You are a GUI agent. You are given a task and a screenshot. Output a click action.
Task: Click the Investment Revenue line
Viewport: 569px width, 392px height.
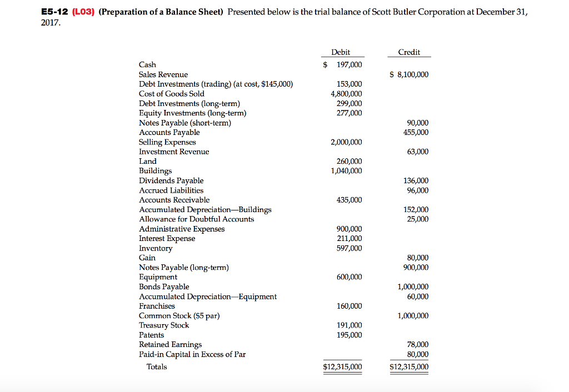click(x=174, y=151)
